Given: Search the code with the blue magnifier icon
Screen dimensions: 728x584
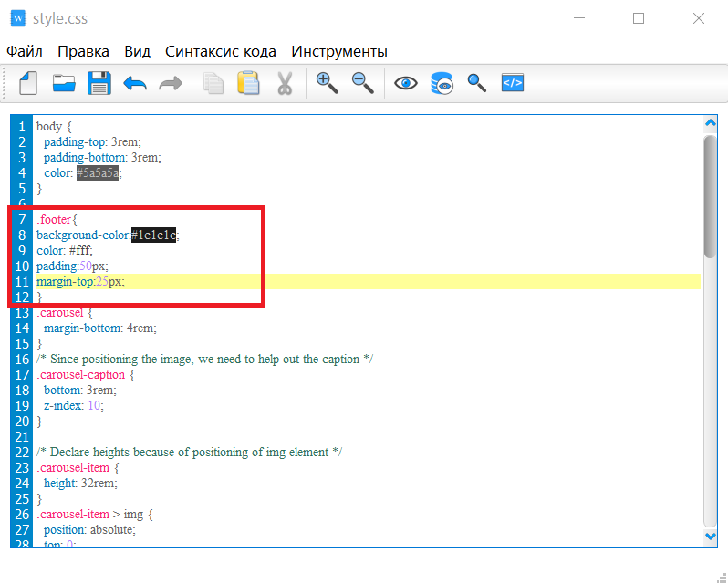Looking at the screenshot, I should 477,83.
